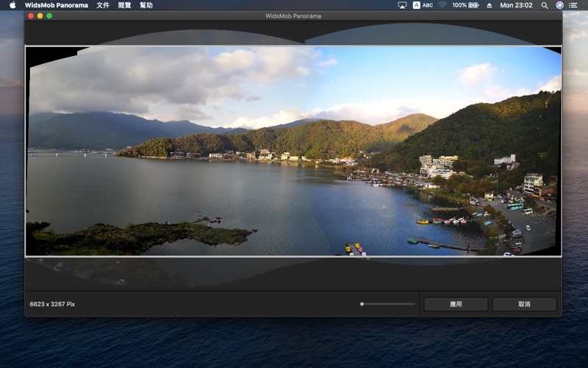Open the Notification Center list icon
588x368 pixels.
point(573,5)
